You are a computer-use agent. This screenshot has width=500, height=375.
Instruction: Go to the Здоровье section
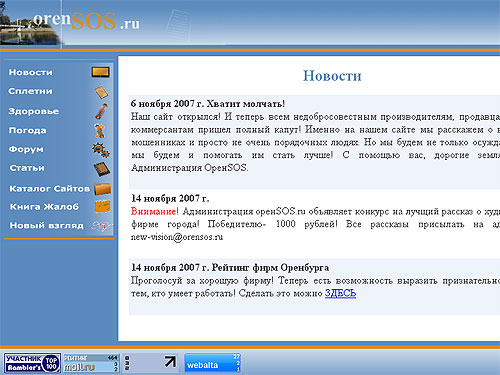[34, 111]
